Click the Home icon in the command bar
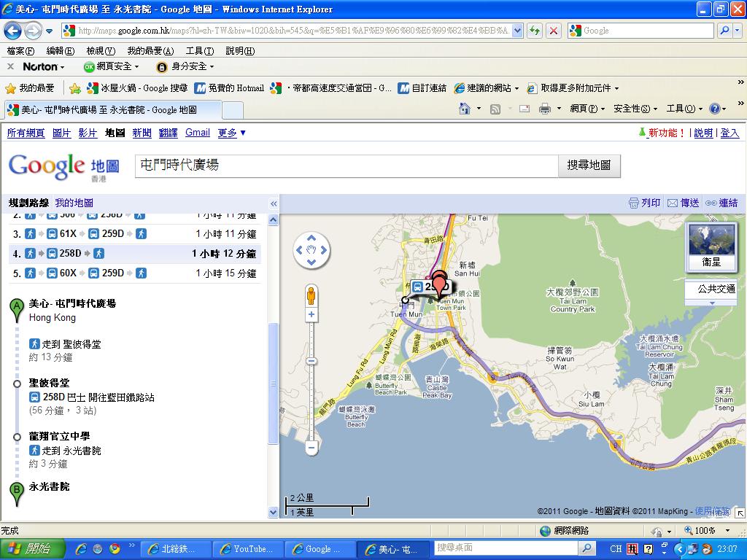The height and width of the screenshot is (560, 747). (465, 109)
